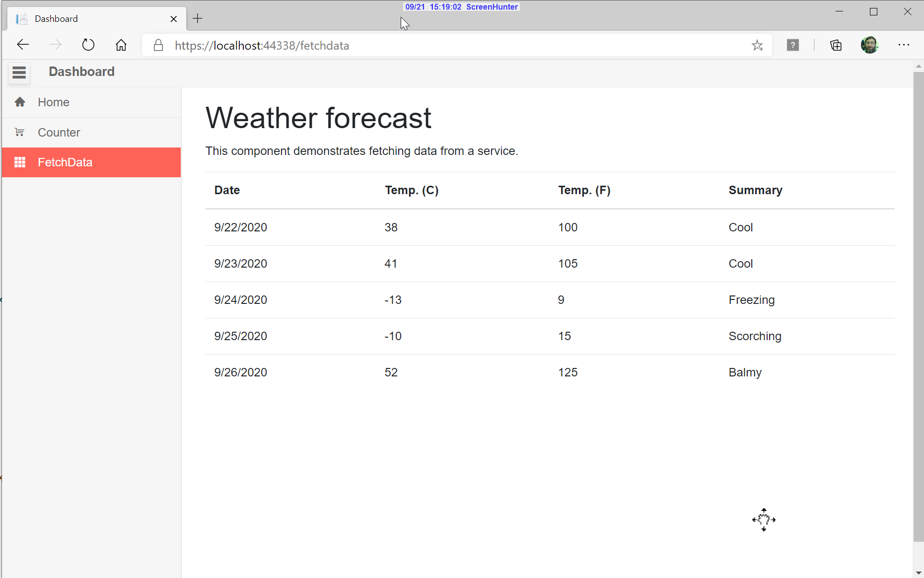Click the Date column header
Viewport: 924px width, 578px height.
click(x=227, y=190)
